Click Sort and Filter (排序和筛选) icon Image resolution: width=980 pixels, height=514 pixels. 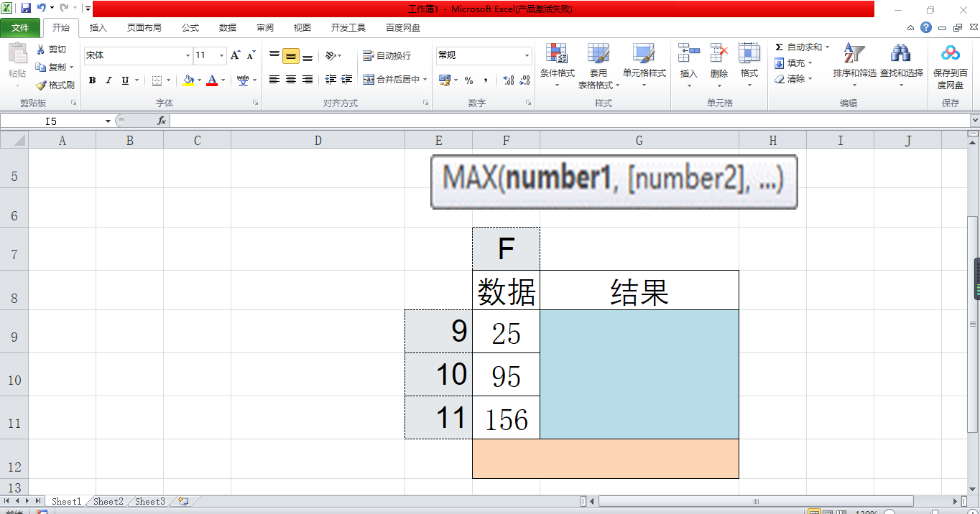click(x=854, y=54)
